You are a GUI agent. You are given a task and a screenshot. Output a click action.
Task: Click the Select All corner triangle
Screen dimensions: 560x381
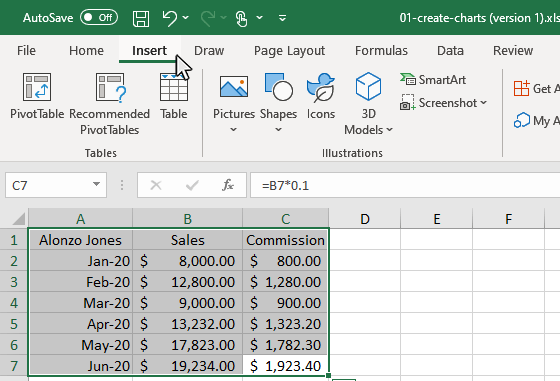(19, 219)
